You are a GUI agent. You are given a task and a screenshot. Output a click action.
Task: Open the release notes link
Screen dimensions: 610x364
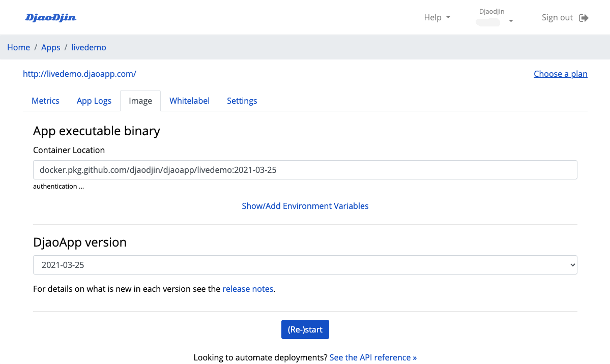[248, 289]
